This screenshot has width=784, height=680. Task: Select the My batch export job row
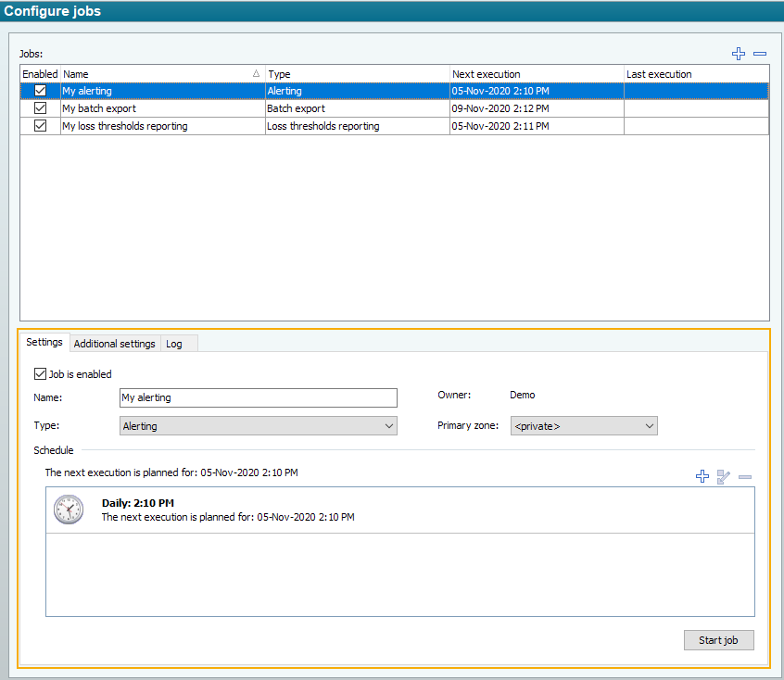coord(162,108)
